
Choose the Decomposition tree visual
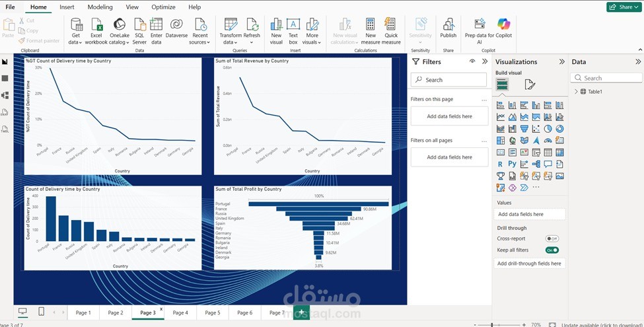click(536, 164)
